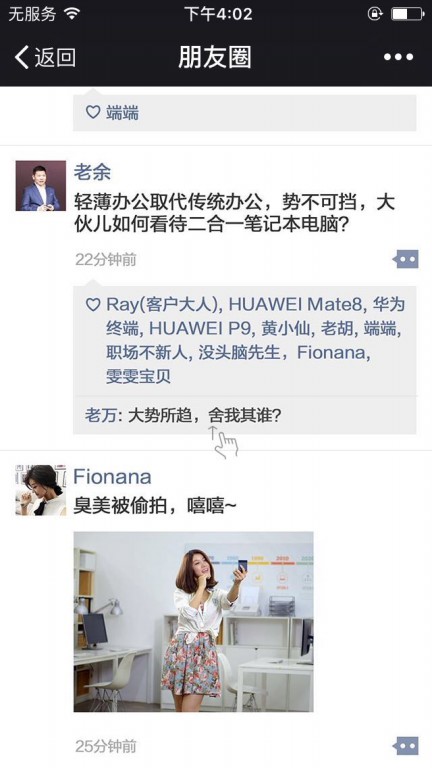Tap the Wi-Fi status icon

pos(72,14)
